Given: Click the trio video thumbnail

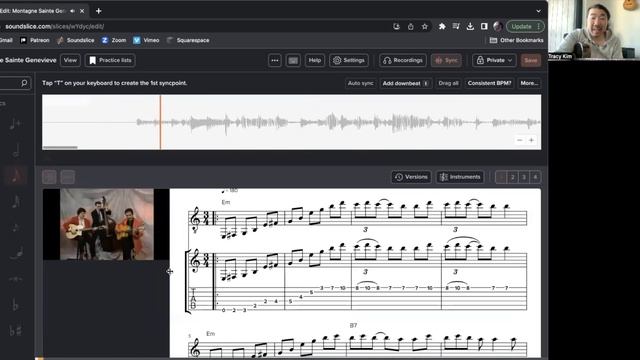Looking at the screenshot, I should pyautogui.click(x=107, y=224).
